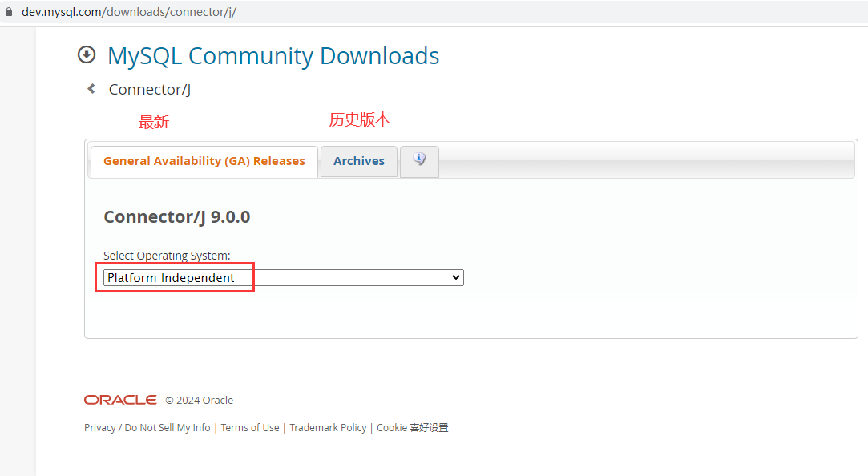The height and width of the screenshot is (476, 868).
Task: Switch to General Availability (GA) Releases tab
Action: pos(204,161)
